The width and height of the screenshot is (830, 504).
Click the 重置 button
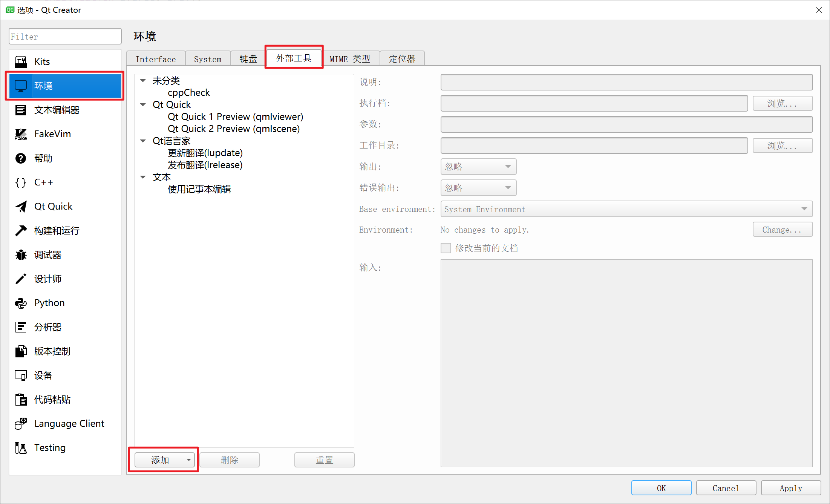coord(325,460)
